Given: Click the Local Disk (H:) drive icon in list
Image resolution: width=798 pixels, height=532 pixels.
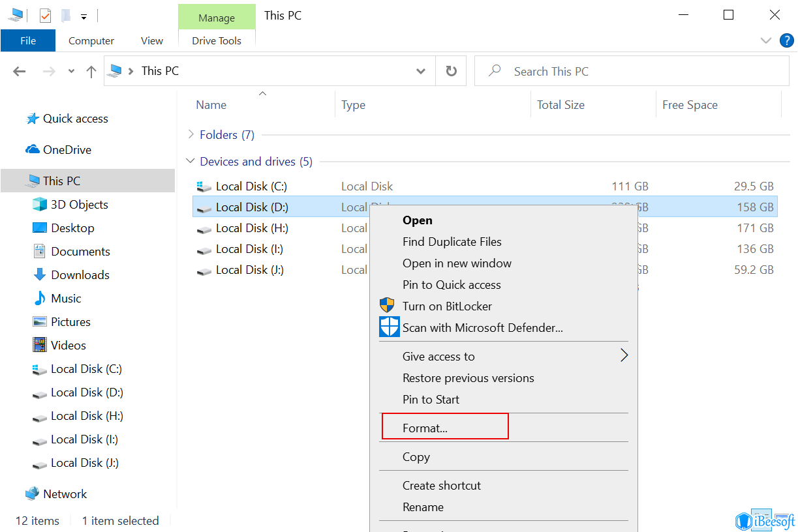Looking at the screenshot, I should coord(204,229).
